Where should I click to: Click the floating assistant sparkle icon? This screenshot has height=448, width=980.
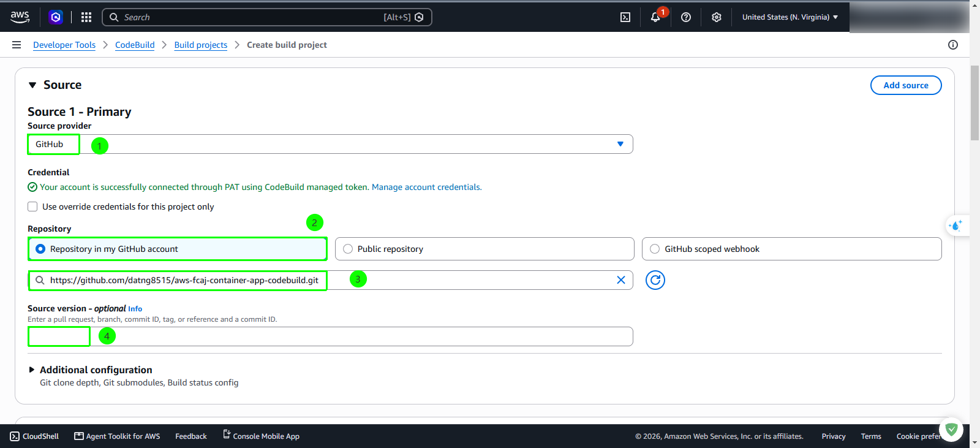coord(956,226)
